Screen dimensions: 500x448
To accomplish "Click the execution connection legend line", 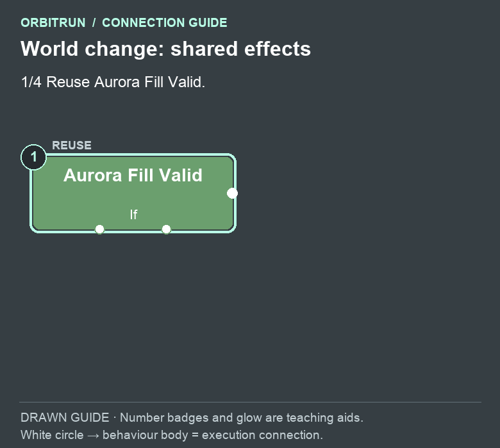I will click(172, 435).
